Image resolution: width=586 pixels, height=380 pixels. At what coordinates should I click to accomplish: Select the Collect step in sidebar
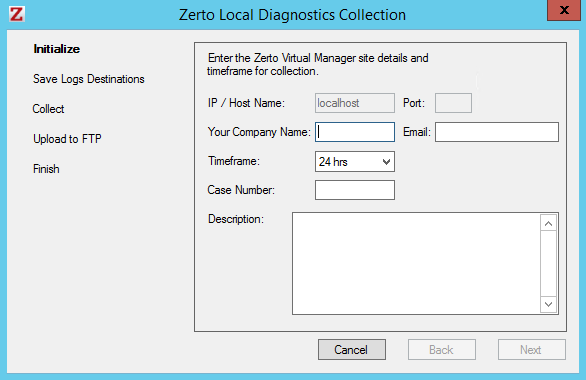click(x=48, y=109)
